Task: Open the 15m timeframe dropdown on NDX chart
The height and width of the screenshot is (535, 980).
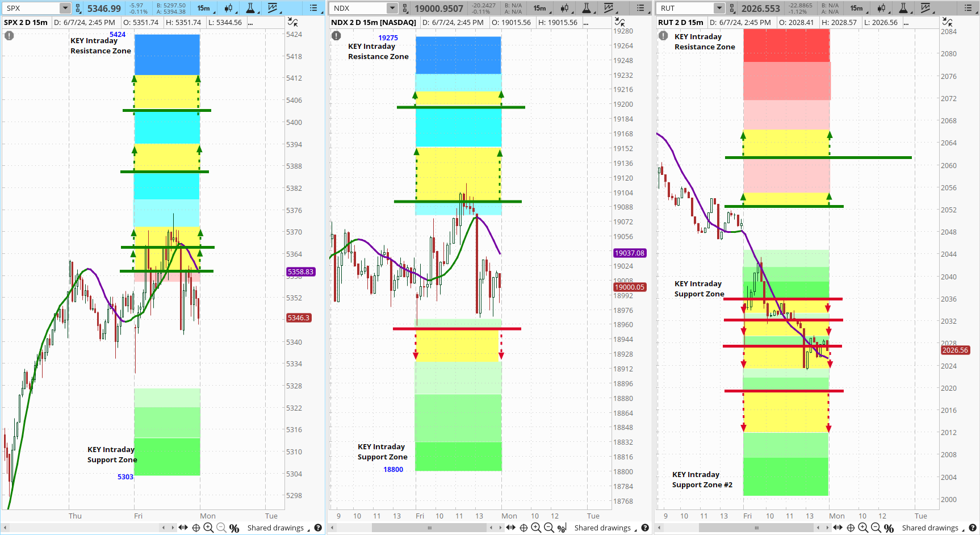Action: tap(540, 8)
